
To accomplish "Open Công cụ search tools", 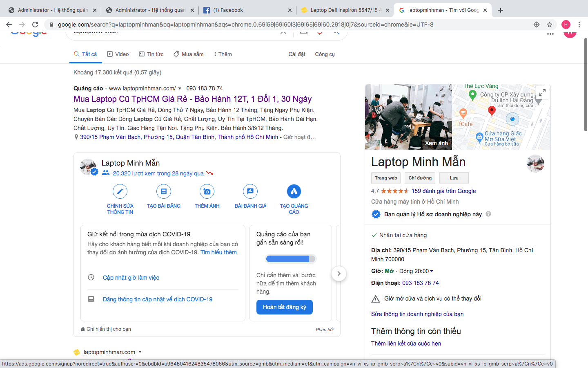I will click(325, 54).
